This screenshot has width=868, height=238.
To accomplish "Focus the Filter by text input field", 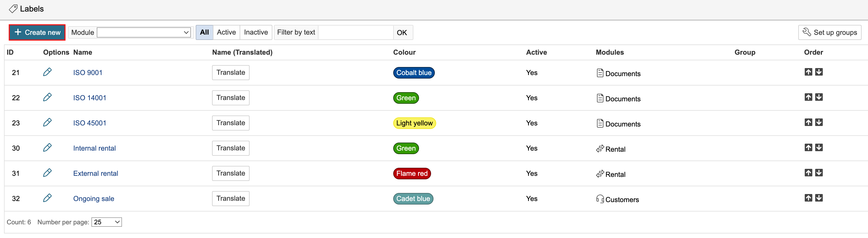I will (355, 32).
